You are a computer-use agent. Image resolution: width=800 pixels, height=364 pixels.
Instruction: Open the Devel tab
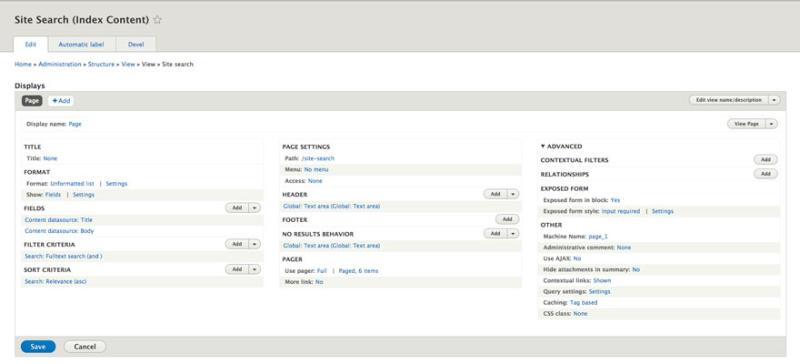(x=136, y=44)
